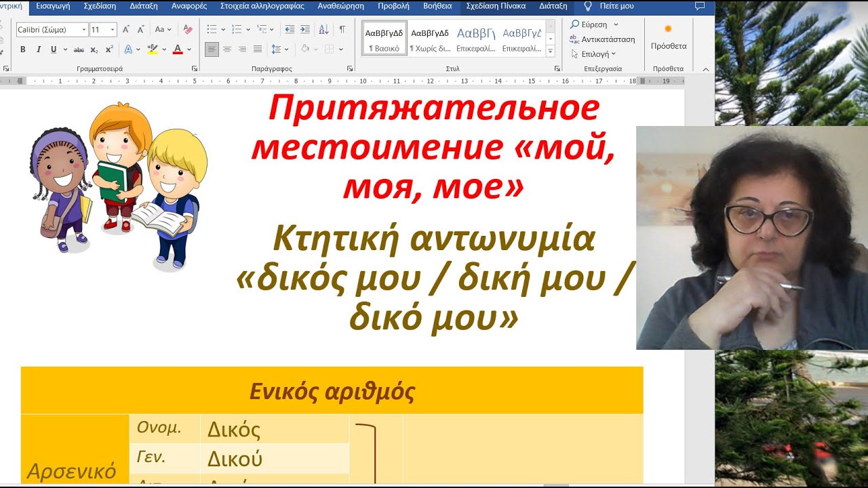The image size is (868, 488).
Task: Click the Ενικός αριθμός table header
Action: [332, 391]
